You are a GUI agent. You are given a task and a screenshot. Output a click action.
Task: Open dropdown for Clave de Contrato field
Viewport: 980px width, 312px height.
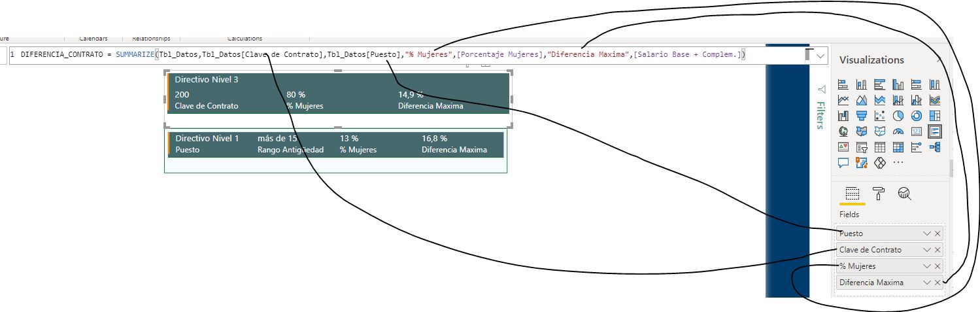click(x=926, y=250)
